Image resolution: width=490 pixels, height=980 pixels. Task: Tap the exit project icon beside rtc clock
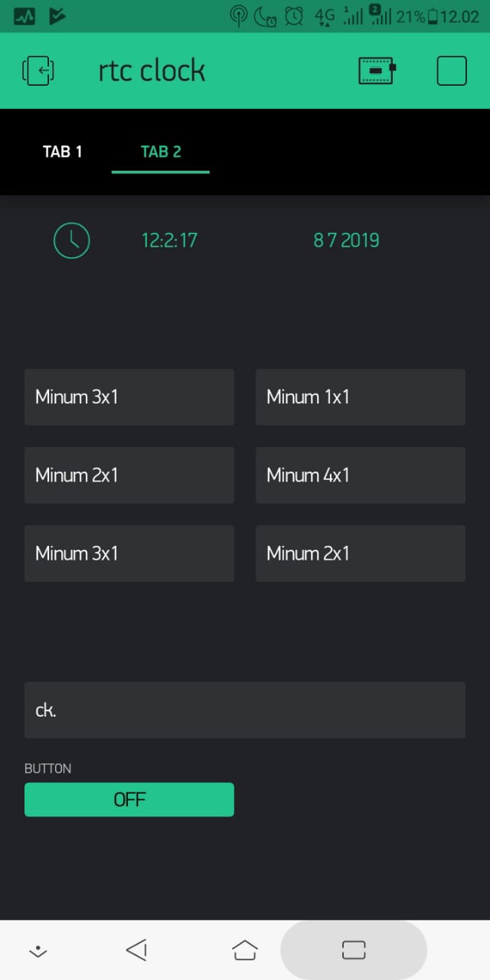pyautogui.click(x=38, y=71)
